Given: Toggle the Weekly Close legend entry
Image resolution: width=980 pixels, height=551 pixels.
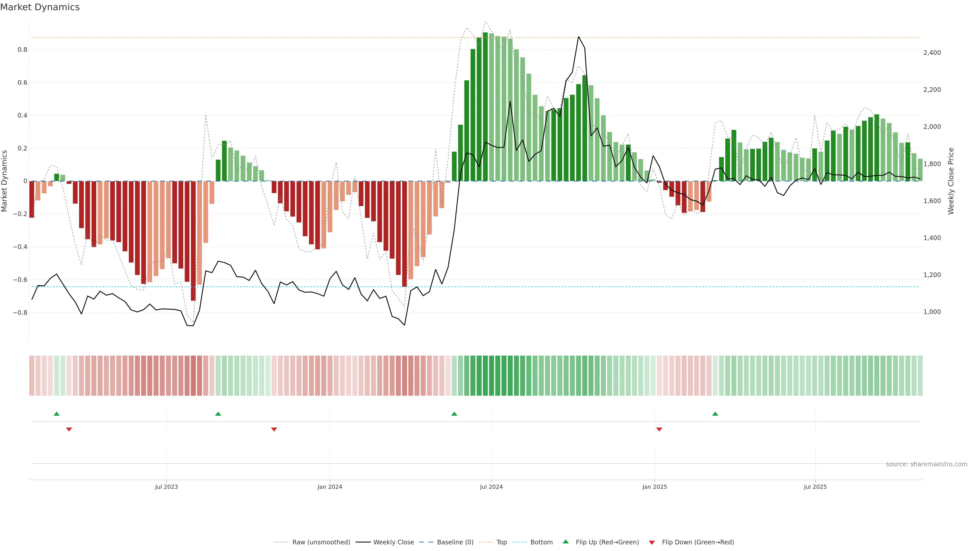Looking at the screenshot, I should 393,542.
